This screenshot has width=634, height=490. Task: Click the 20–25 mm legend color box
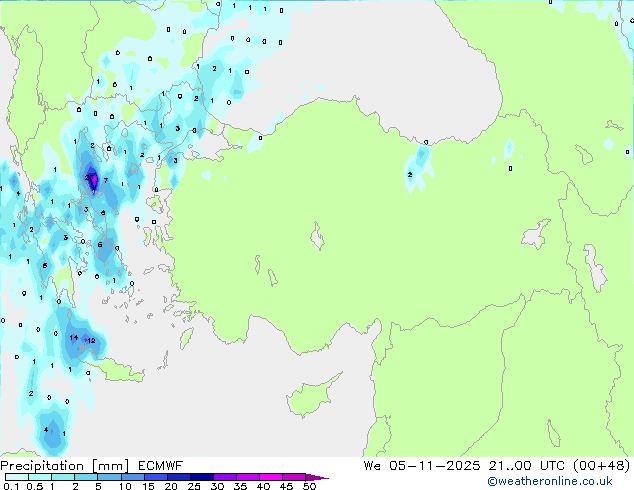click(x=178, y=477)
